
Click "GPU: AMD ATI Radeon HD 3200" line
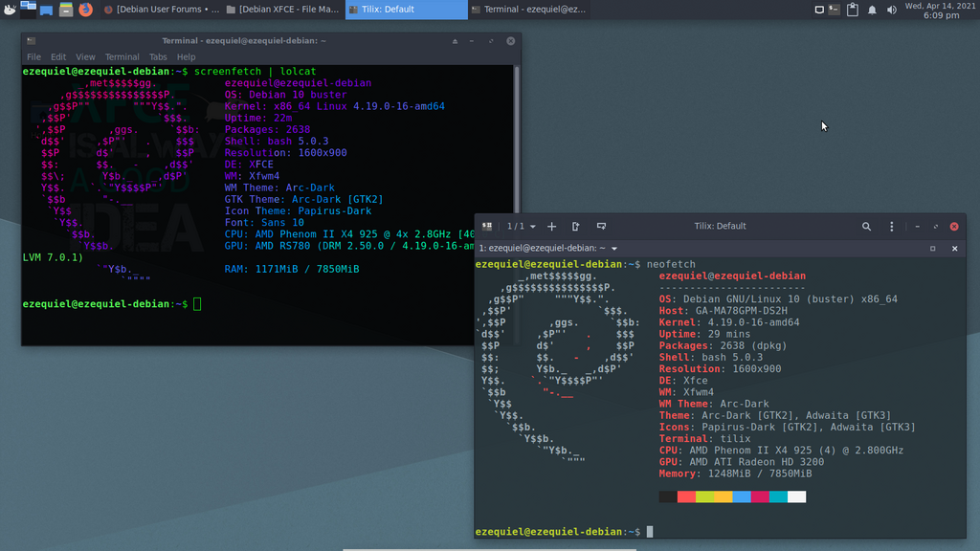pos(742,462)
